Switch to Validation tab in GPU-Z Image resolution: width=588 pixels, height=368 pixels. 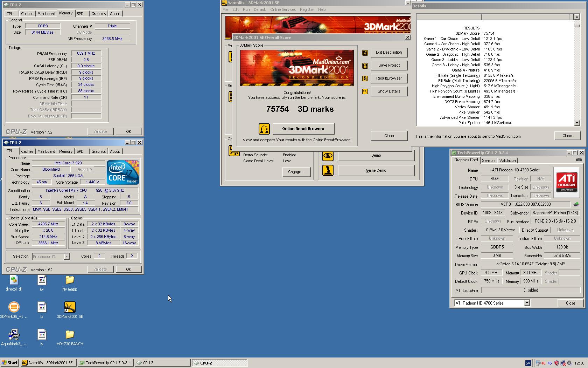pos(507,161)
